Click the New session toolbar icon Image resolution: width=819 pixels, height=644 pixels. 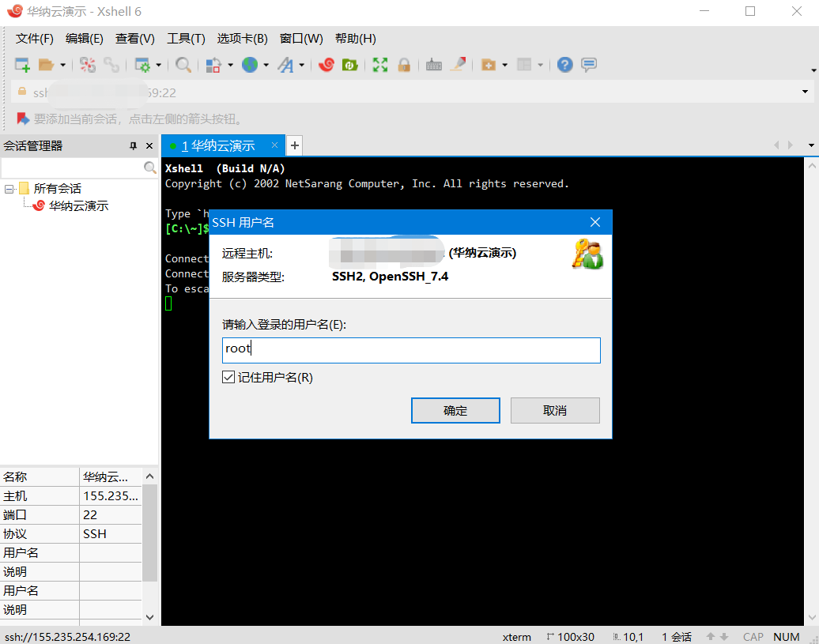pos(22,65)
